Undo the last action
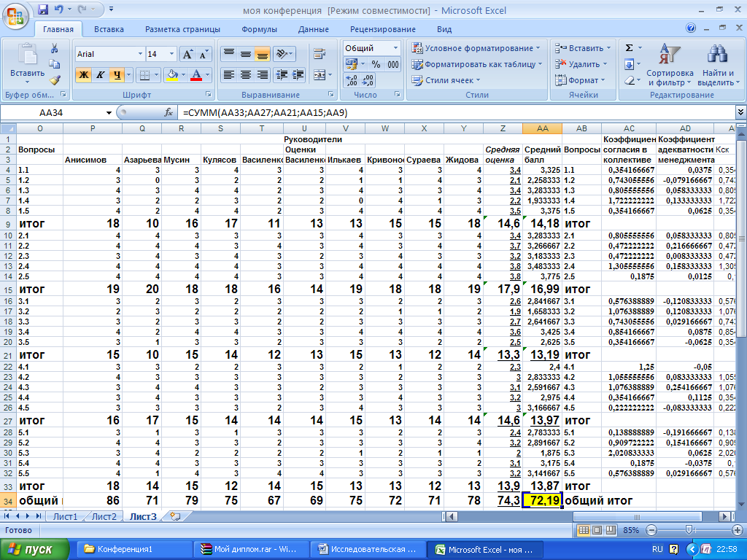Viewport: 747px width, 560px height. pyautogui.click(x=59, y=9)
